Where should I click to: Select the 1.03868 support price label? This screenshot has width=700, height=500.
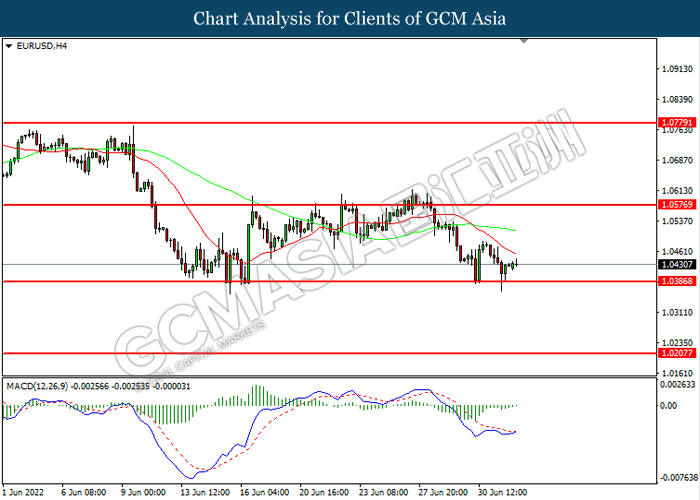[677, 281]
